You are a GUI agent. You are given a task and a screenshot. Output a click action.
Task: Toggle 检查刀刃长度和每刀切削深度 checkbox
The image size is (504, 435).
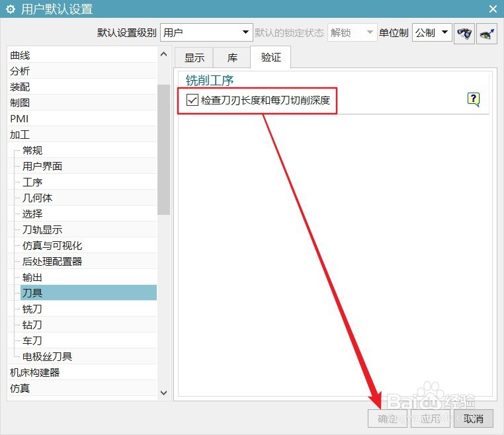pos(192,100)
